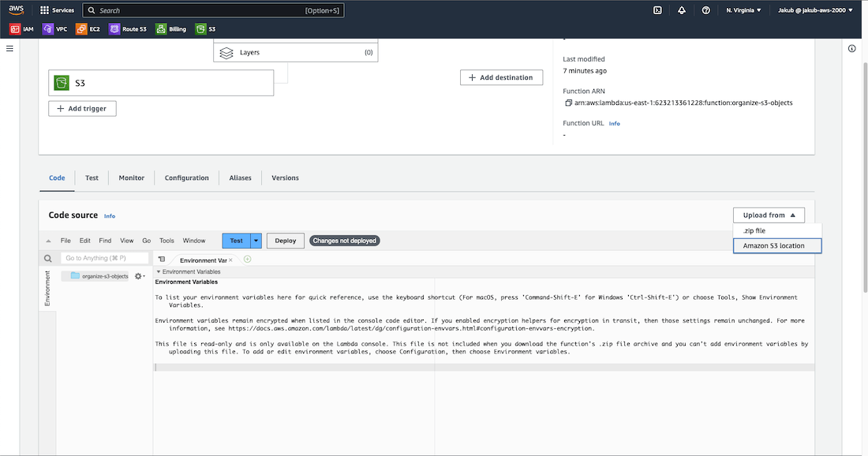This screenshot has width=868, height=456.
Task: Open the EC2 service shortcut
Action: pyautogui.click(x=88, y=29)
